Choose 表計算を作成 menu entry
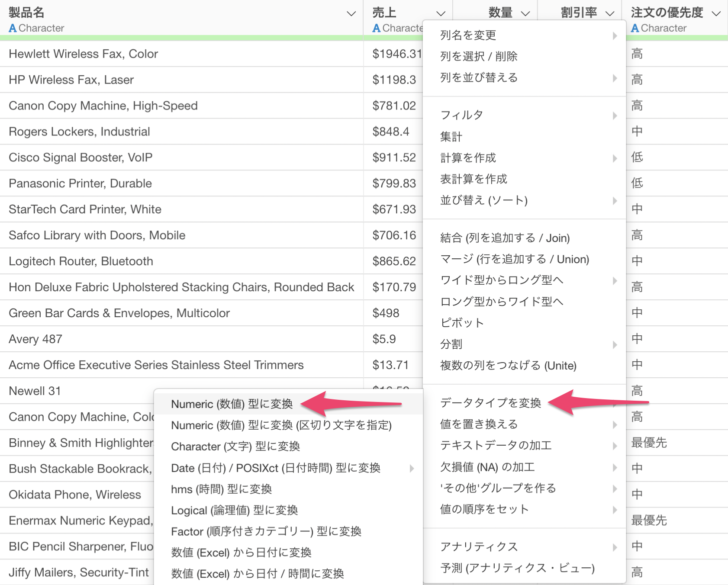 (474, 179)
